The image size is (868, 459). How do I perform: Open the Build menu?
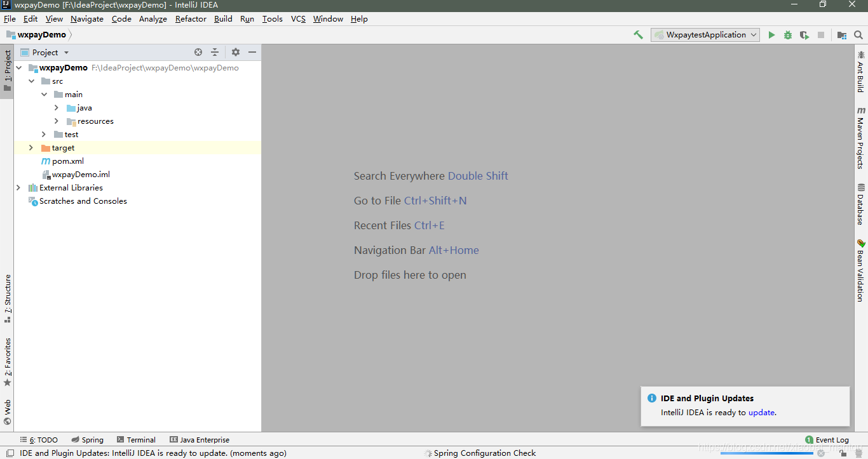pos(223,19)
